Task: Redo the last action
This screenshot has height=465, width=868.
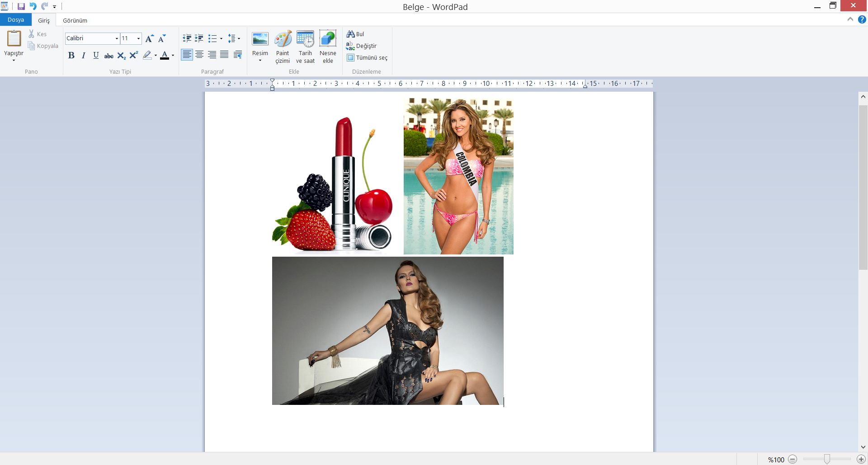Action: pos(44,6)
